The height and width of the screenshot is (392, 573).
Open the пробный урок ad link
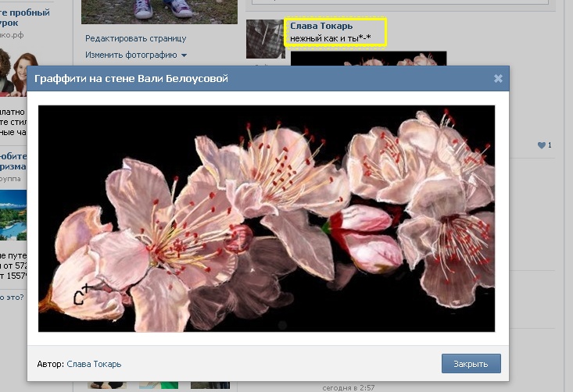coord(25,17)
